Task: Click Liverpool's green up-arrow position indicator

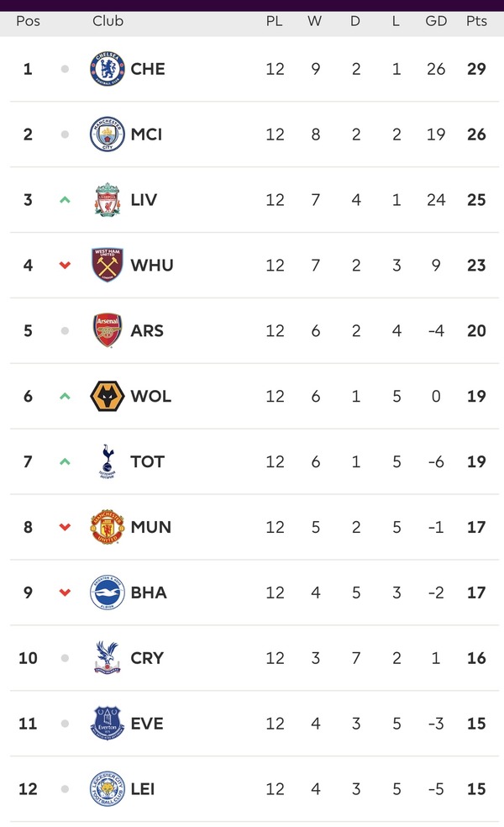Action: tap(65, 200)
